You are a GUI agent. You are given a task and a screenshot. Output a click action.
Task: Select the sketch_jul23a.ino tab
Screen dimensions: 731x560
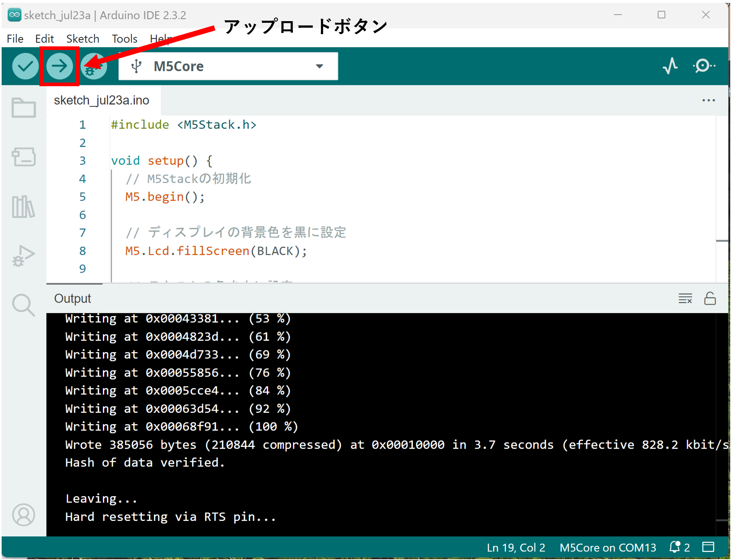[103, 100]
